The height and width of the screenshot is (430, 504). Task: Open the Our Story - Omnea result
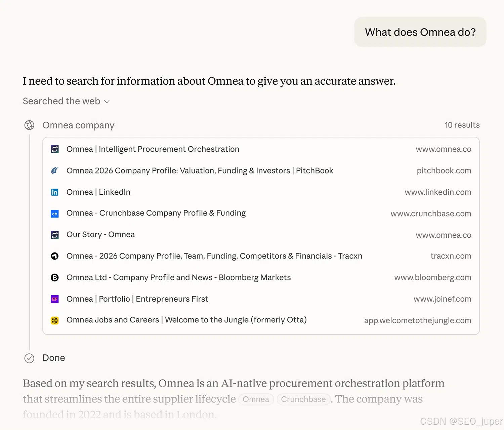pos(101,235)
